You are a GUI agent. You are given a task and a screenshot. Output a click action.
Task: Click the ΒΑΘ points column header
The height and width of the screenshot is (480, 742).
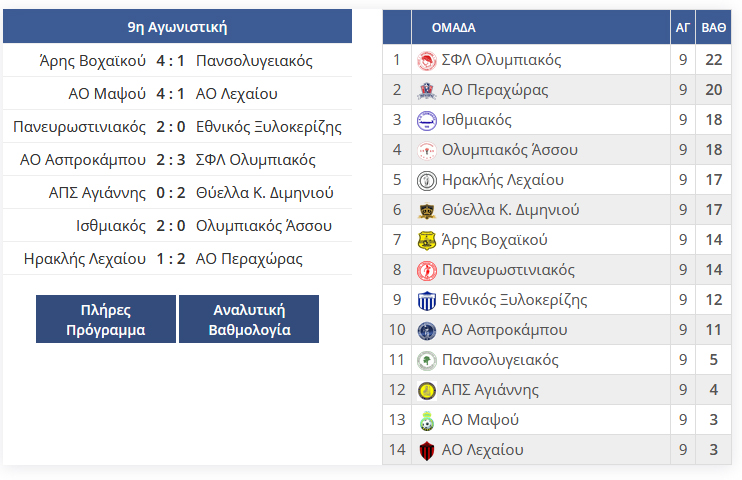pyautogui.click(x=714, y=27)
